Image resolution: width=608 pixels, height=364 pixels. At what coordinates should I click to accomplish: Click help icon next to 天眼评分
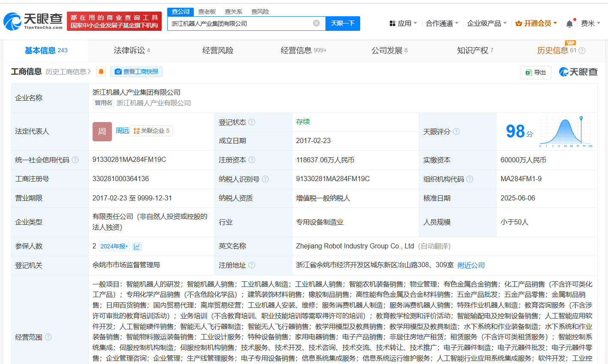click(456, 131)
